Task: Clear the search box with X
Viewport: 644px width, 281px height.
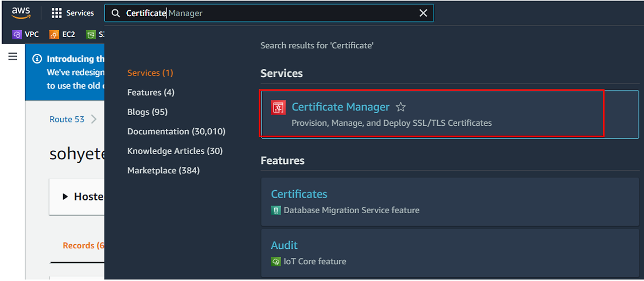Action: [x=423, y=13]
